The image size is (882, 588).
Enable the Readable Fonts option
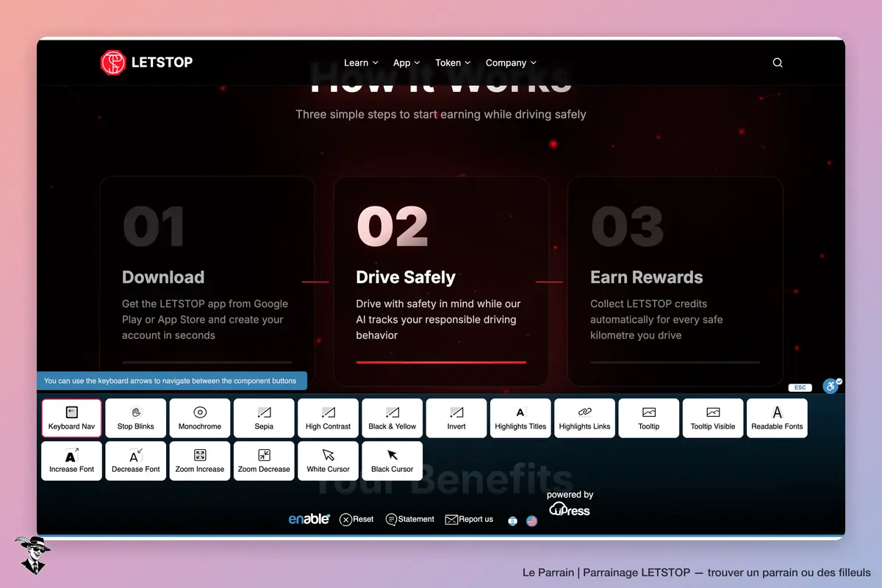coord(778,418)
